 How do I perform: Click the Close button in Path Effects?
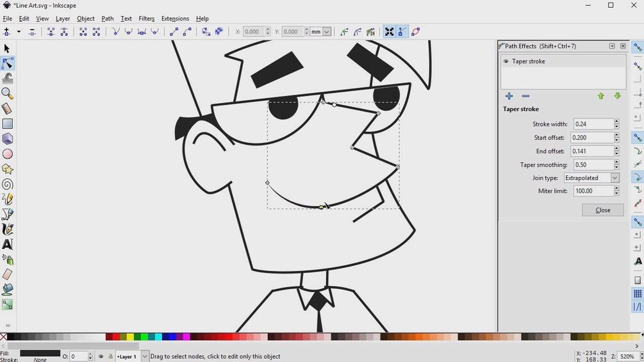602,210
